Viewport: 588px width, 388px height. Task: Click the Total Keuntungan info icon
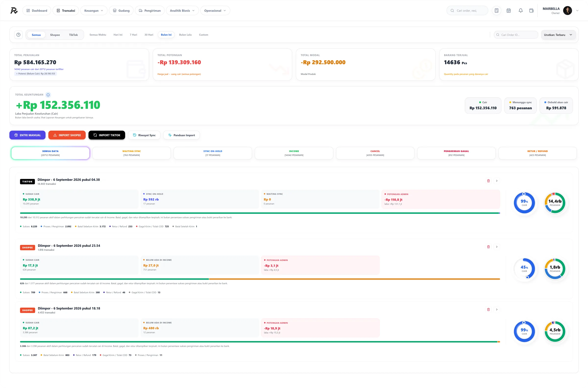coord(48,95)
